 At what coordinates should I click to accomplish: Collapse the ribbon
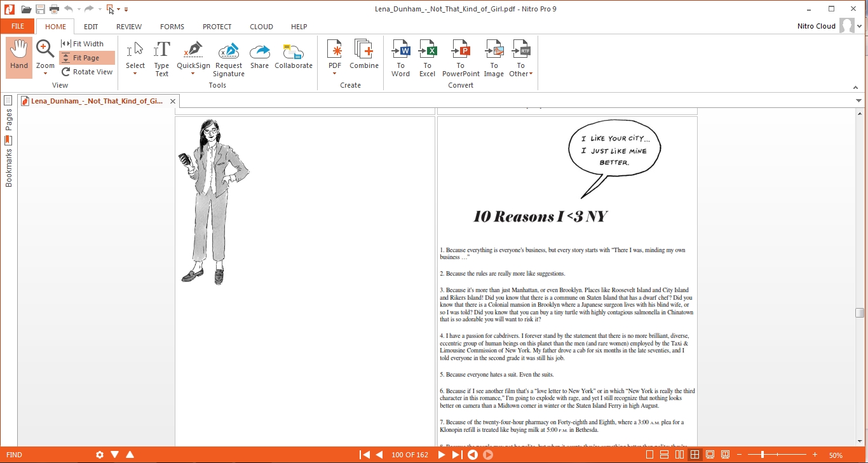pyautogui.click(x=855, y=87)
